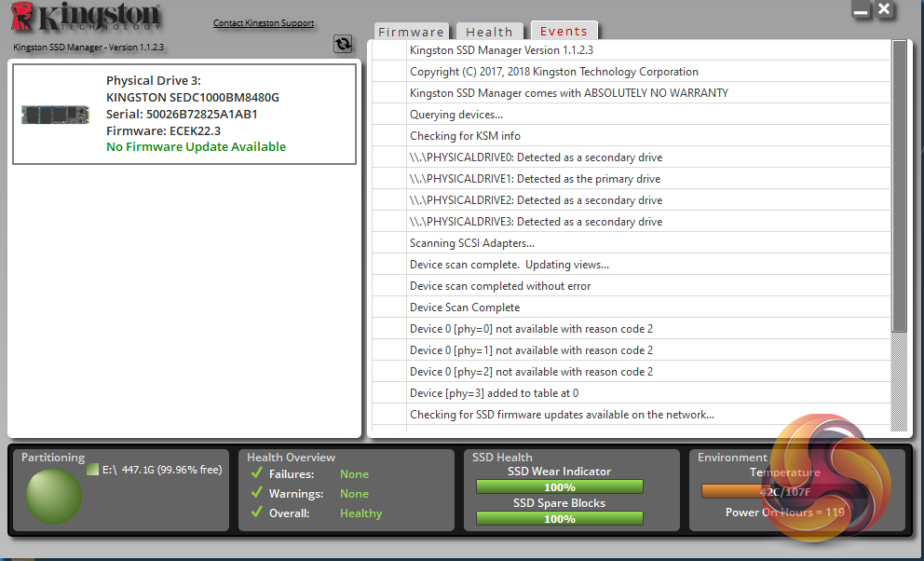Image resolution: width=924 pixels, height=561 pixels.
Task: Click the SSD Wear Indicator bar
Action: (x=559, y=487)
